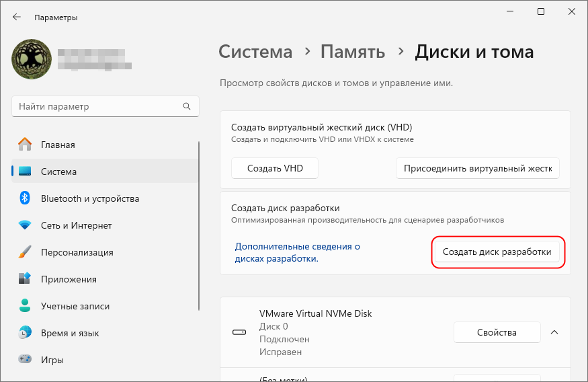Go to Сеть и Интернет
This screenshot has height=382, width=588.
tap(105, 225)
